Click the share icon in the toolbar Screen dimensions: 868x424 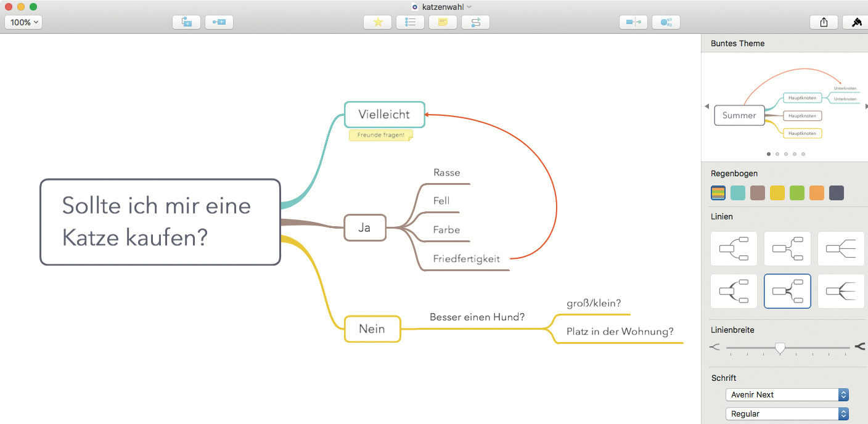coord(824,22)
